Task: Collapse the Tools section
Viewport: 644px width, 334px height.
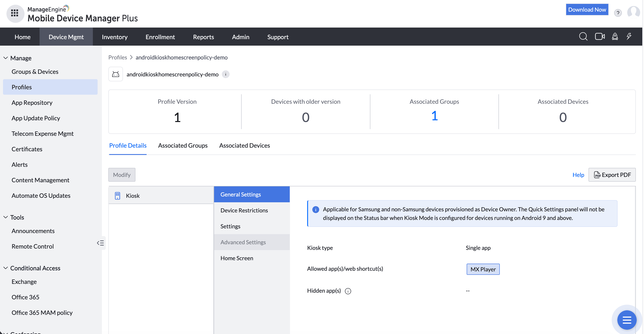Action: 6,217
